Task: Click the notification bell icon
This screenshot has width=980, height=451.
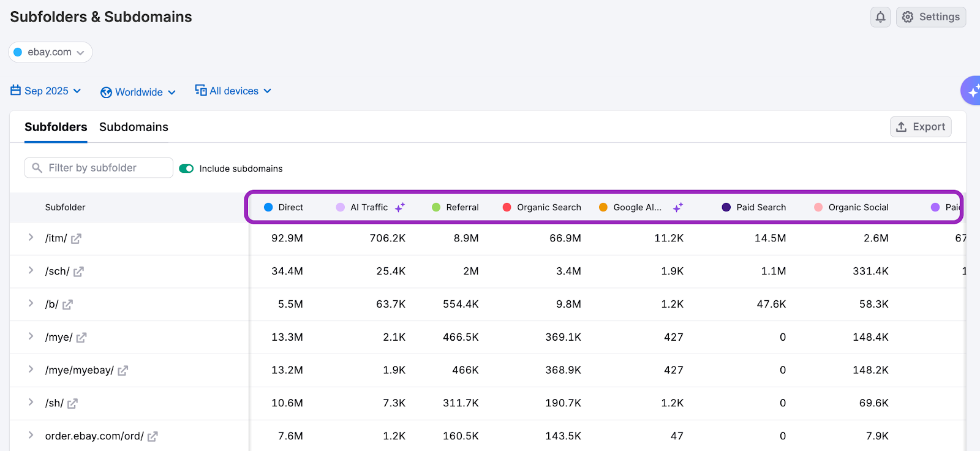Action: [880, 17]
